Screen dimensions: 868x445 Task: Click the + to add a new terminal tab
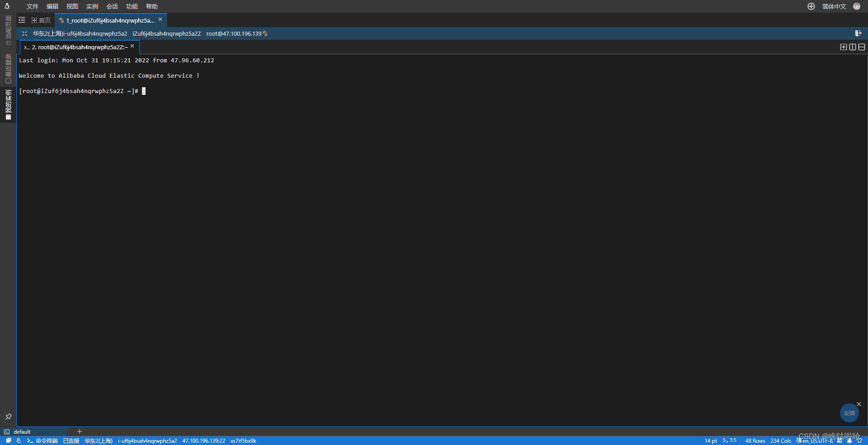[x=80, y=431]
